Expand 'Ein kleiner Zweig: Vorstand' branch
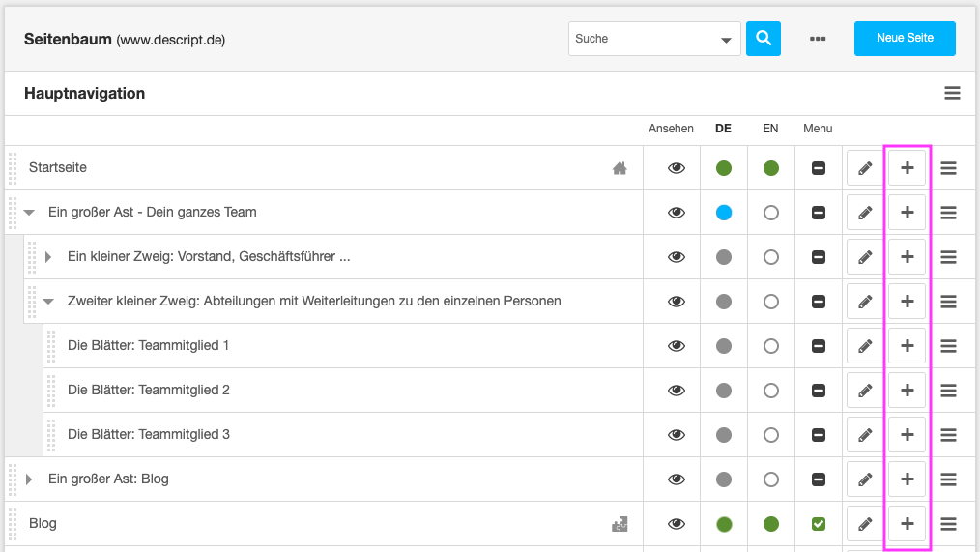 coord(48,257)
